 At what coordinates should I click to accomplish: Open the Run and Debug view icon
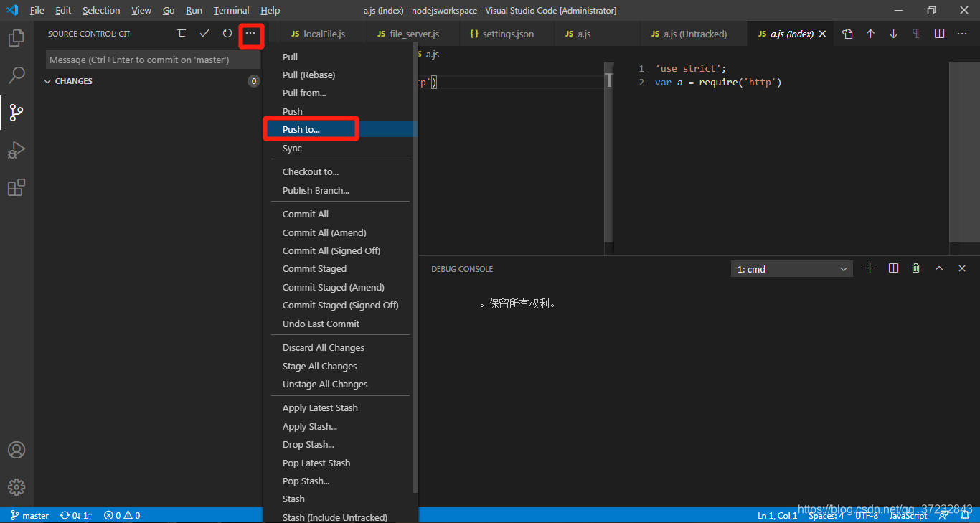point(17,150)
